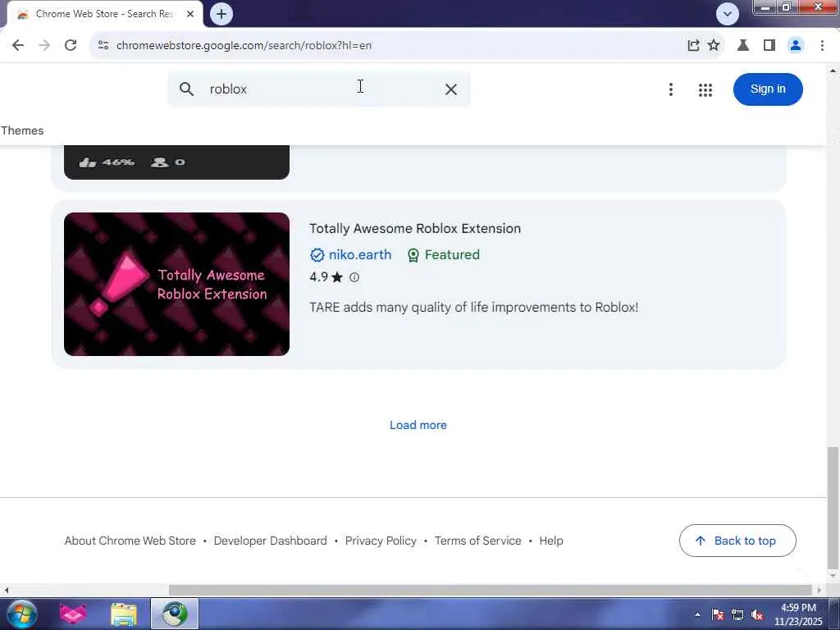Click the address bar URL

pos(244,45)
